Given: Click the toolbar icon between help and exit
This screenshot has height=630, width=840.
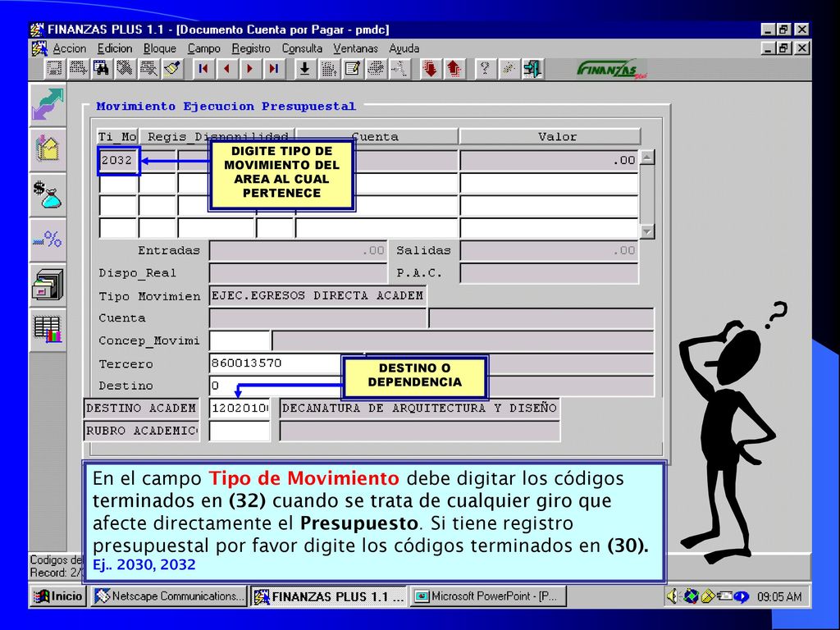Looking at the screenshot, I should pos(509,69).
